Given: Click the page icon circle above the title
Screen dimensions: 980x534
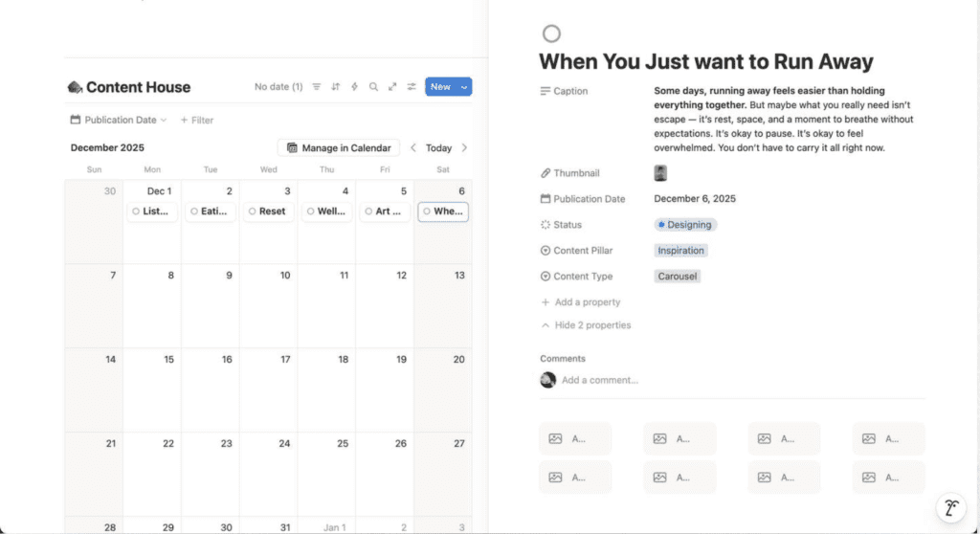Looking at the screenshot, I should point(551,34).
